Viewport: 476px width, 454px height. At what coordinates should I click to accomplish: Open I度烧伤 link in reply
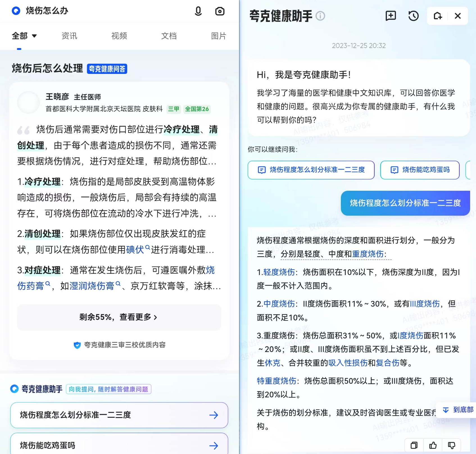coord(410,335)
